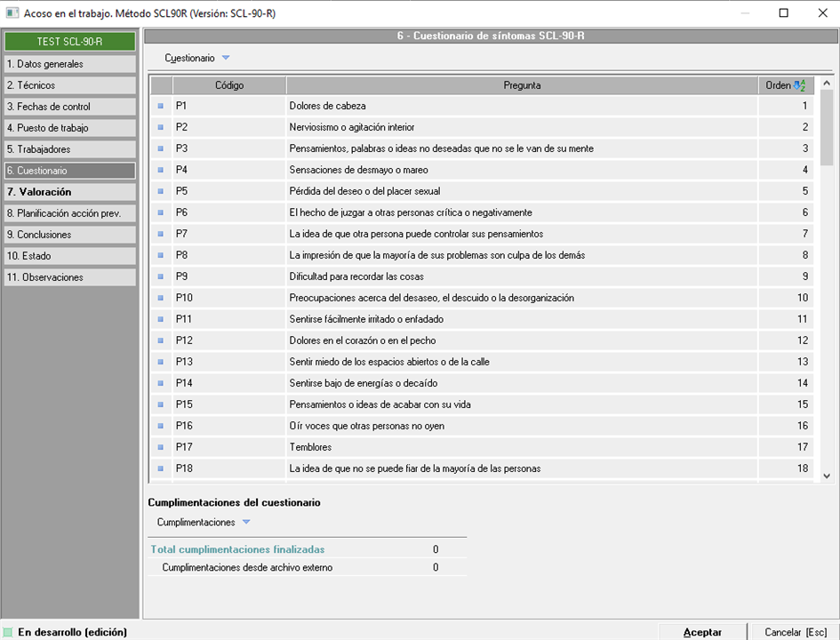Open the Cuestionario dropdown menu
840x640 pixels.
point(197,58)
